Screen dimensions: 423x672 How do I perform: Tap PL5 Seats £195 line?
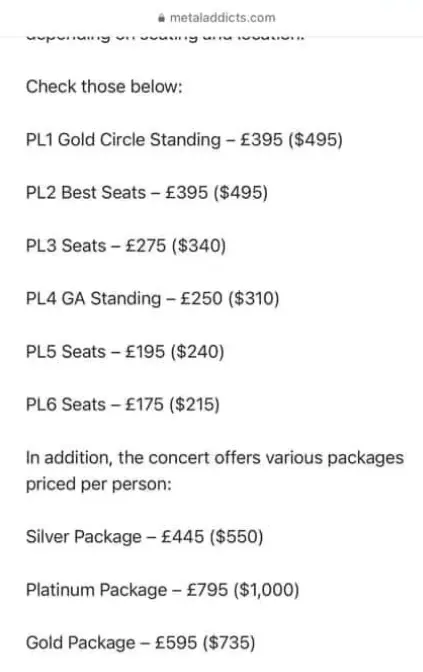[125, 352]
